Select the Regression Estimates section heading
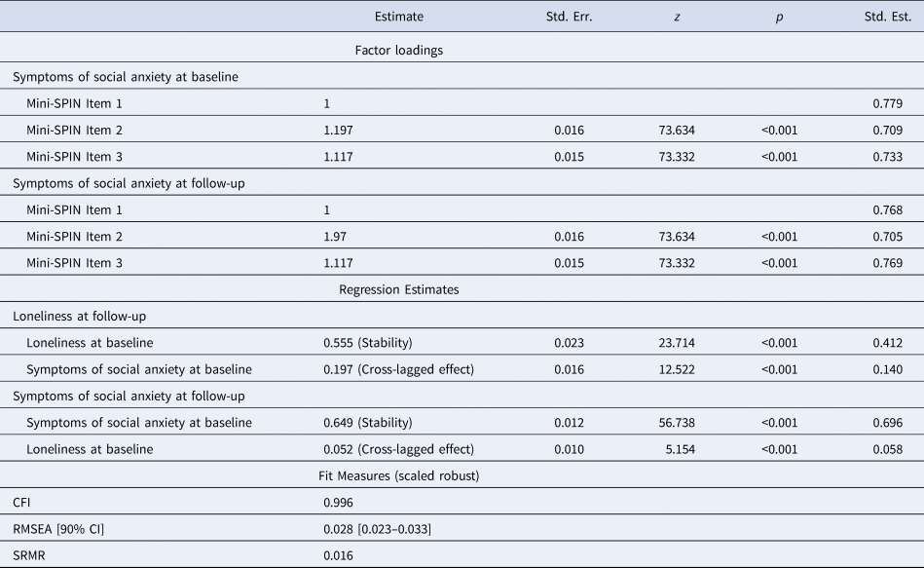The width and height of the screenshot is (924, 568). coord(399,289)
